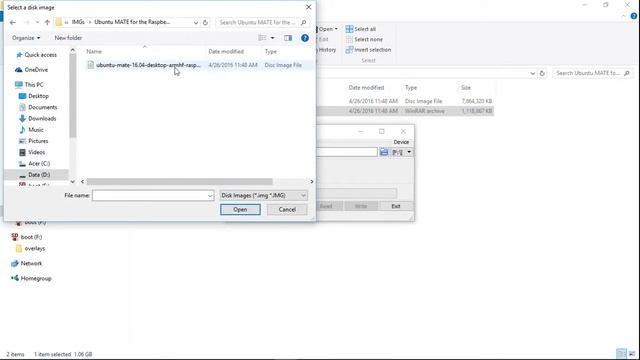Open Disk Images file type filter dropdown

click(x=263, y=196)
